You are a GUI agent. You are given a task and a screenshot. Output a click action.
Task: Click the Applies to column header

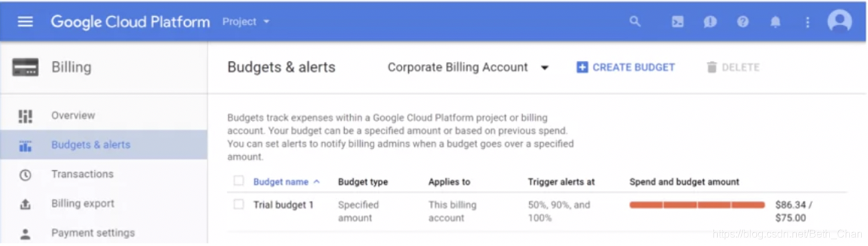pos(449,182)
